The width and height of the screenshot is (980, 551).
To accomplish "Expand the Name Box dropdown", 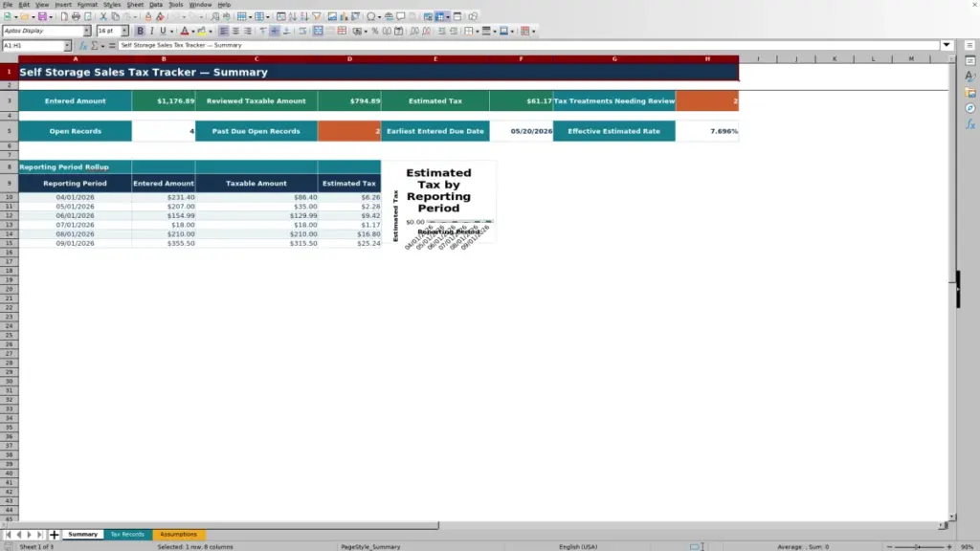I will 68,46.
